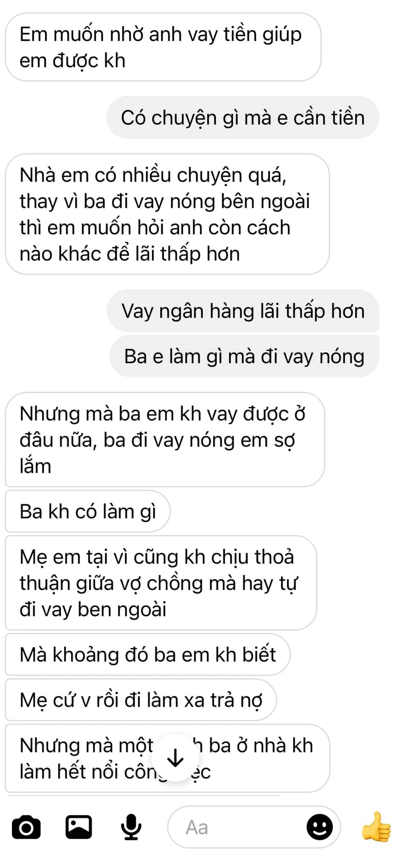
Task: Open the photo gallery picker icon
Action: 79,827
